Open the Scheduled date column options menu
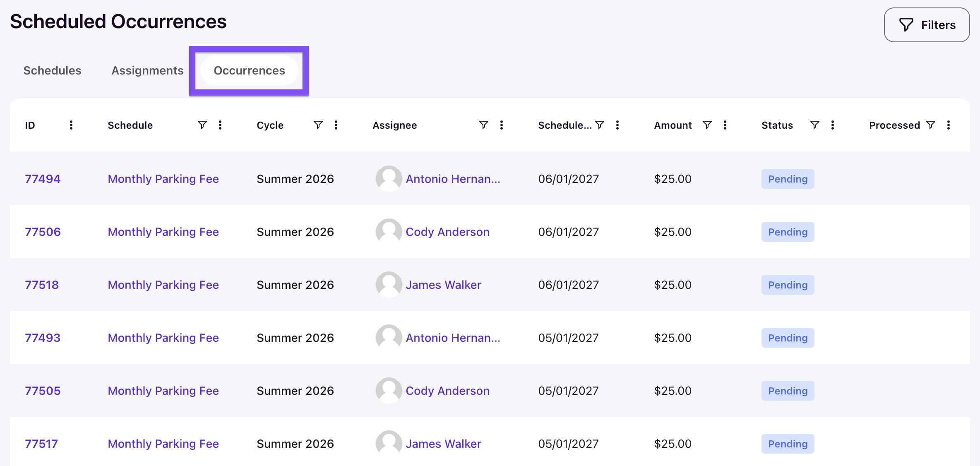The image size is (980, 466). (x=617, y=125)
